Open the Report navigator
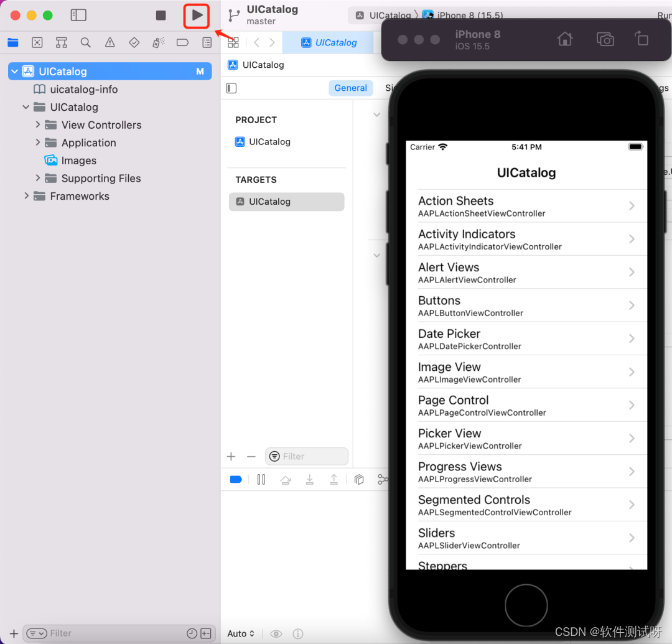Viewport: 672px width, 644px height. (207, 42)
